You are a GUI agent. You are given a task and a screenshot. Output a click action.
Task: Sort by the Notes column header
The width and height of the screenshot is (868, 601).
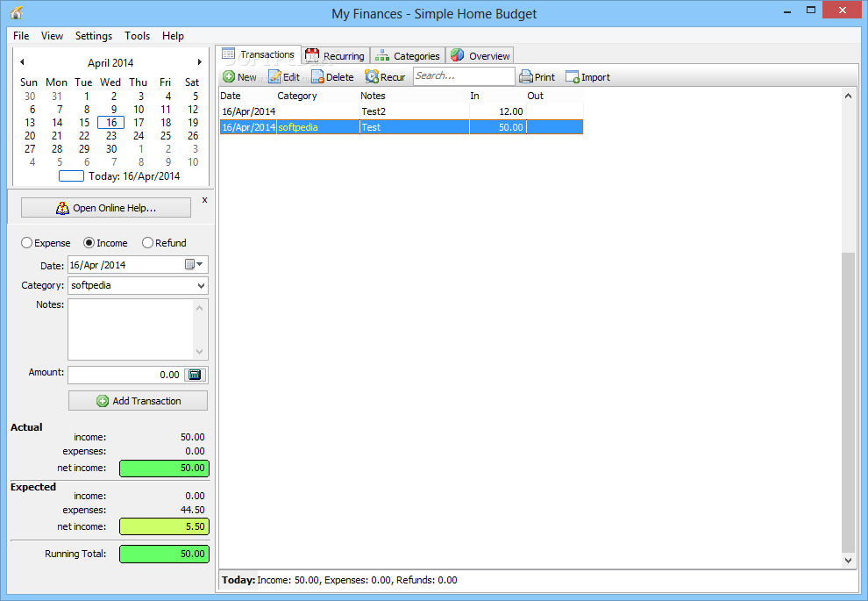(x=414, y=96)
